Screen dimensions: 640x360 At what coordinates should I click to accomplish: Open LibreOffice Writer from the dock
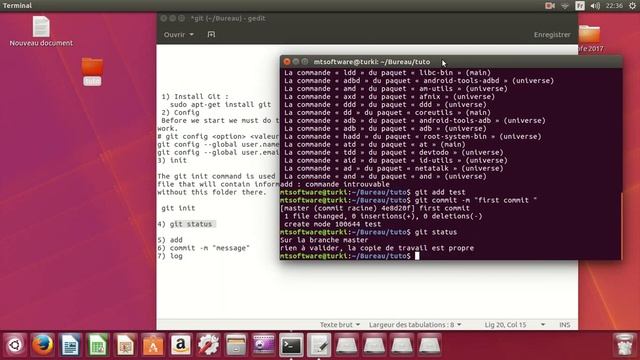point(70,345)
